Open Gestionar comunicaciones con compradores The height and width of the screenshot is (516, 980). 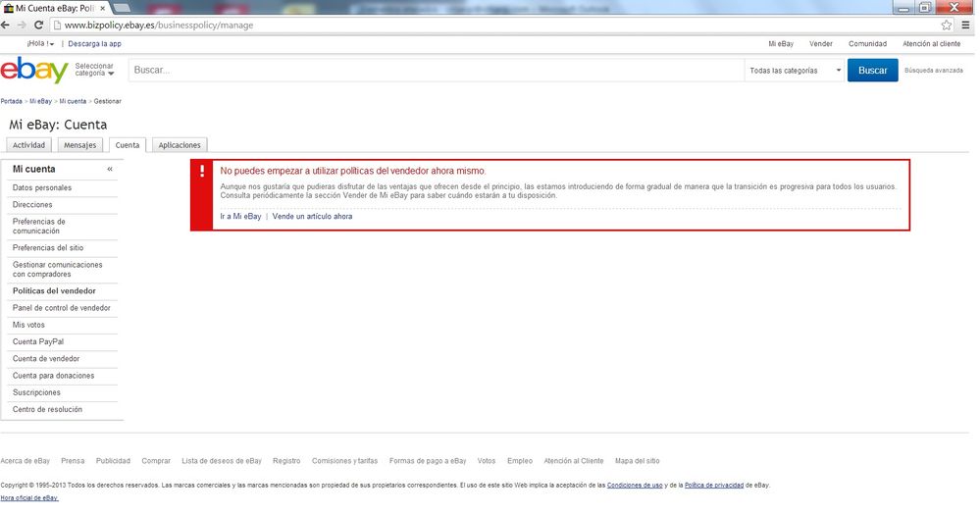click(58, 269)
